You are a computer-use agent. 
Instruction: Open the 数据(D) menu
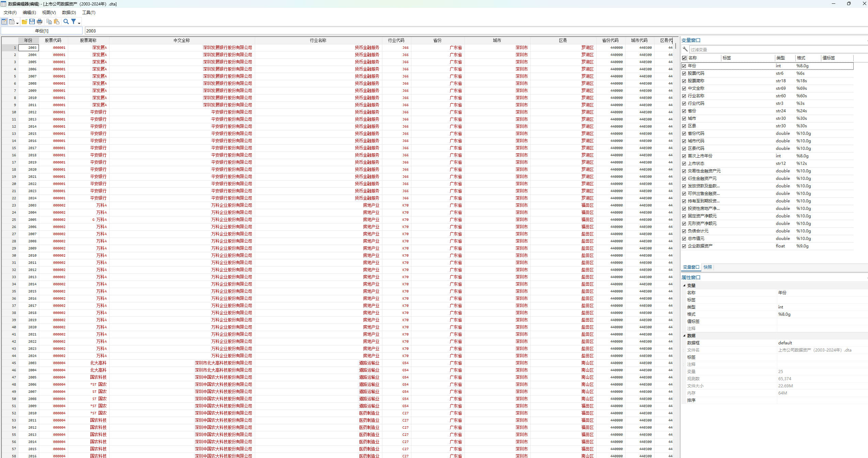click(x=69, y=12)
